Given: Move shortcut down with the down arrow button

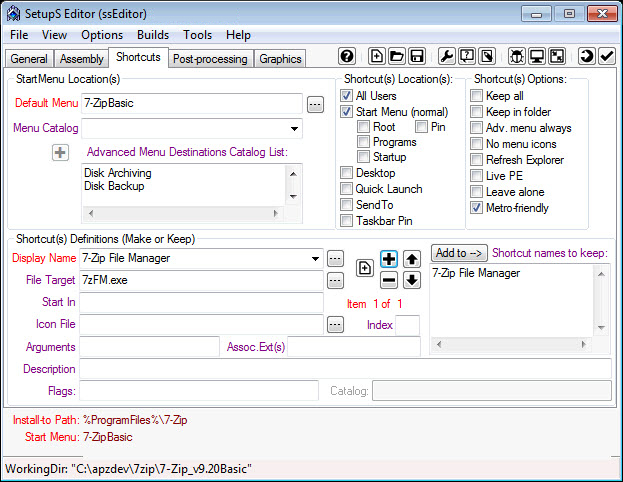Looking at the screenshot, I should 412,280.
